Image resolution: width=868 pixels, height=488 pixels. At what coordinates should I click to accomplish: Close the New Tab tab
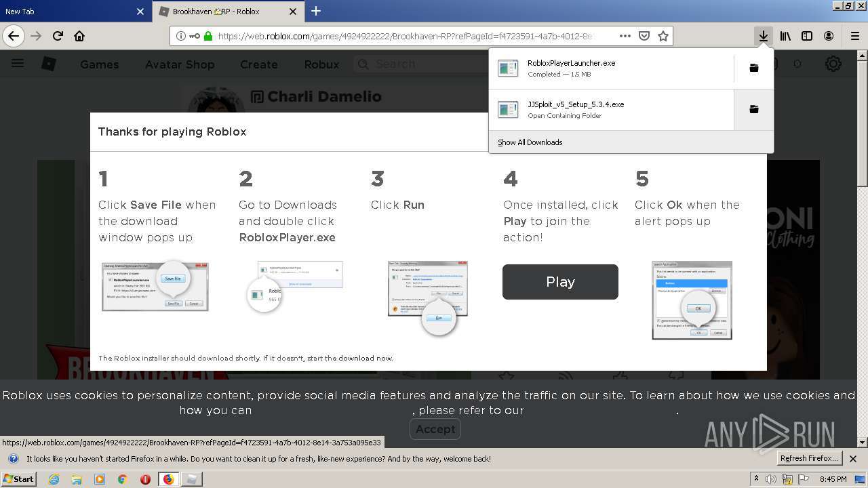[140, 12]
